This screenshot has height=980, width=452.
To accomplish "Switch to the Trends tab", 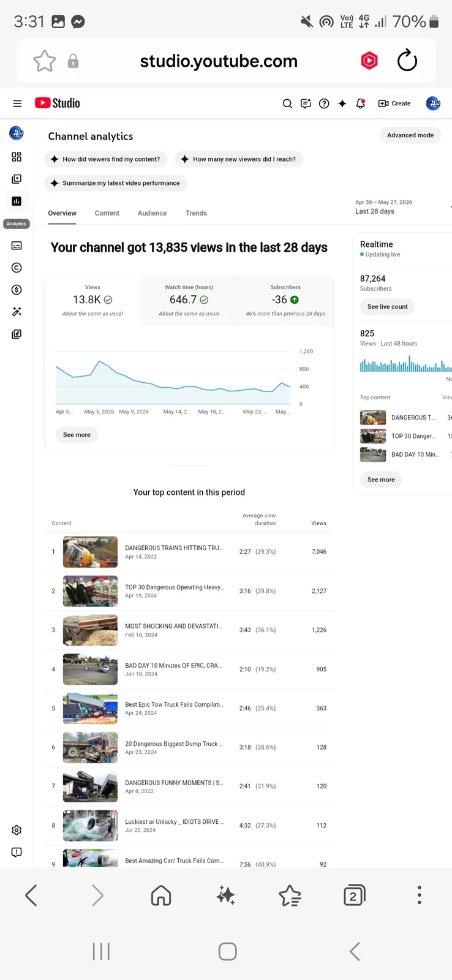I will point(196,213).
